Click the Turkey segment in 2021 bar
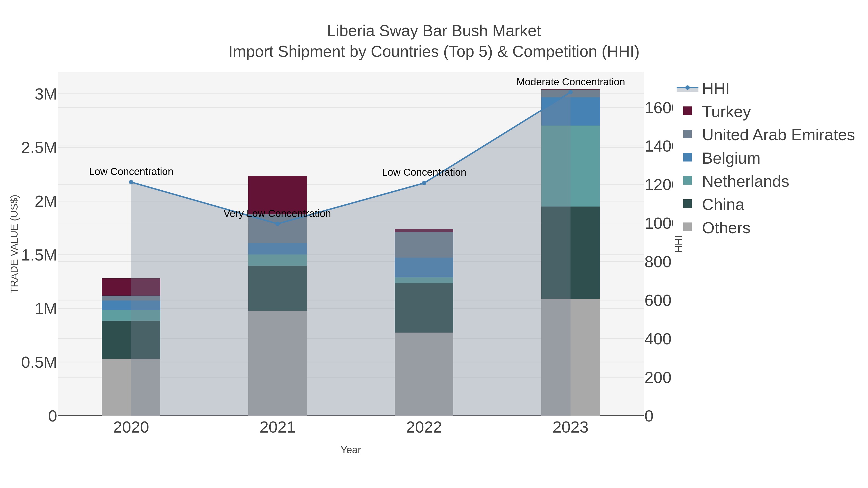The width and height of the screenshot is (868, 488). pyautogui.click(x=278, y=195)
